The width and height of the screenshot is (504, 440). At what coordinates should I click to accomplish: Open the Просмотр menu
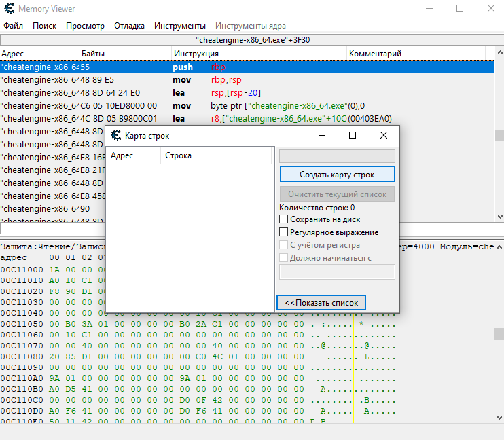85,26
